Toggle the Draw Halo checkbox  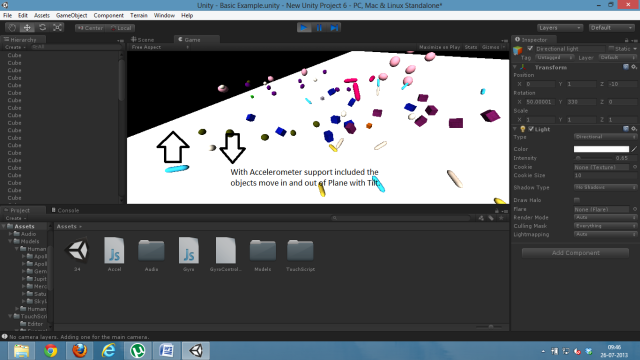(x=577, y=200)
